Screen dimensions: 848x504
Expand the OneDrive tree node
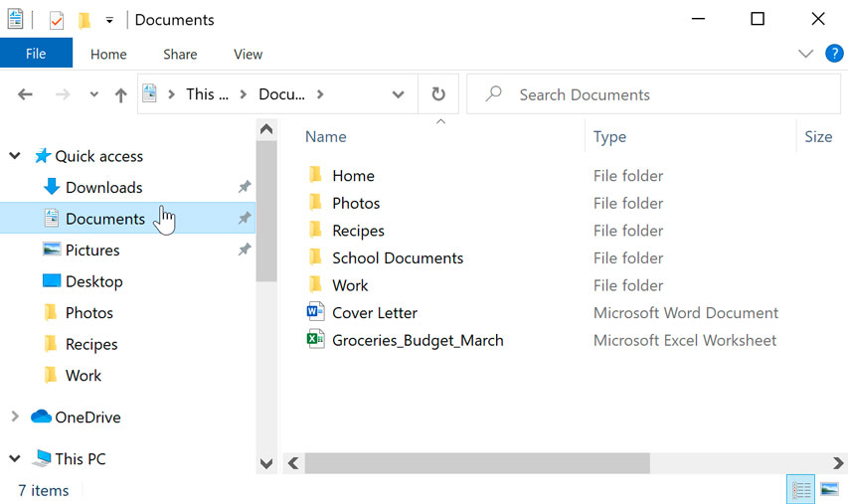point(15,418)
